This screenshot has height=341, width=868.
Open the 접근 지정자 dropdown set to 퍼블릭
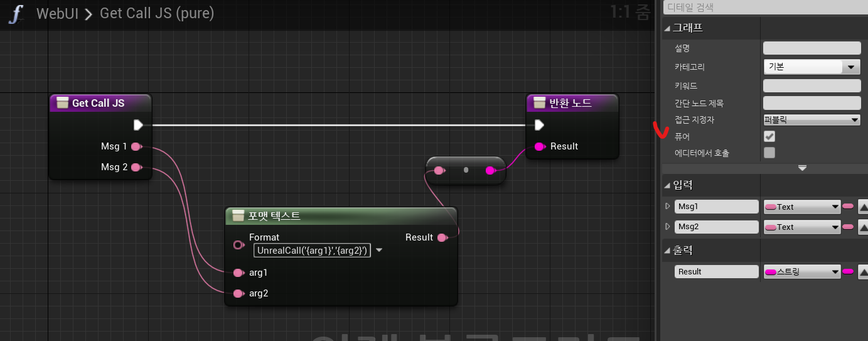pyautogui.click(x=812, y=120)
